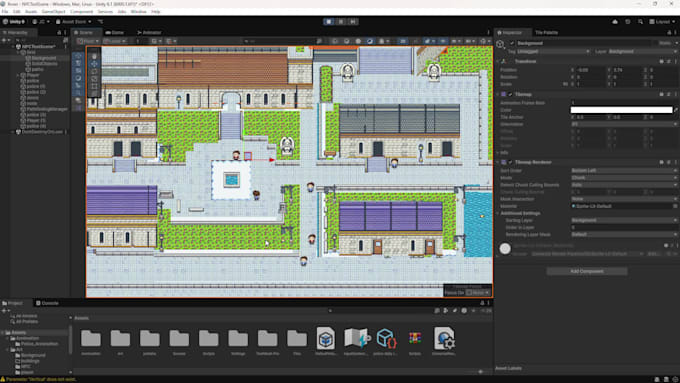
Task: Open the Tilemap Renderer Mode dropdown
Action: tap(624, 178)
